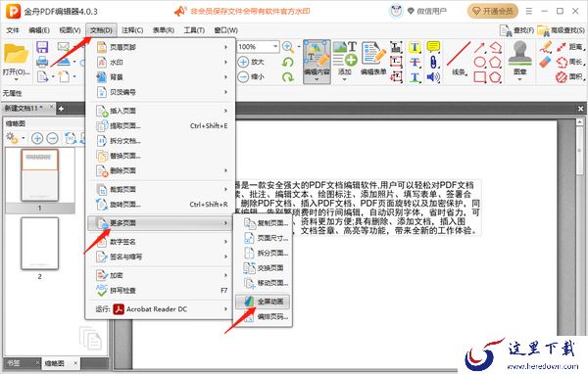Click the 距离 distance measure tool
Image resolution: width=588 pixels, height=374 pixels.
570,47
